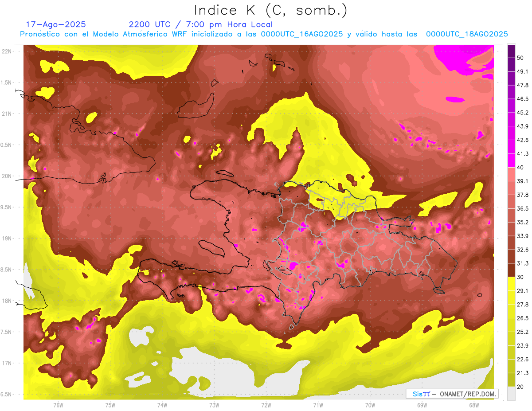Click the '17N' latitude label
The height and width of the screenshot is (411, 532).
pyautogui.click(x=8, y=363)
